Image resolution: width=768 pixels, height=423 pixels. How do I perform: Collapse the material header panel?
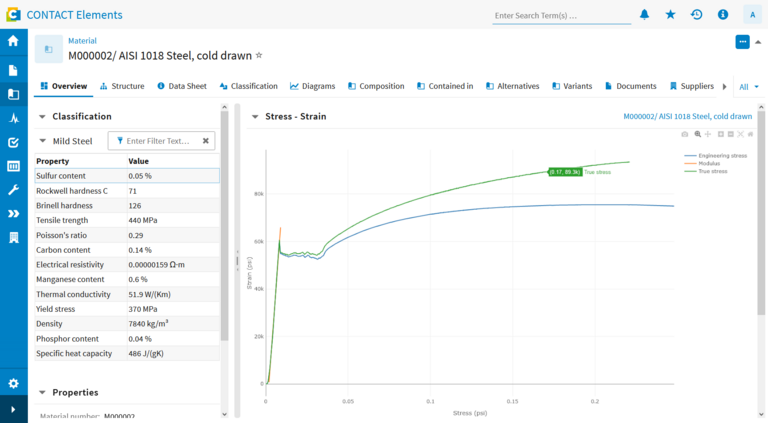click(x=758, y=42)
